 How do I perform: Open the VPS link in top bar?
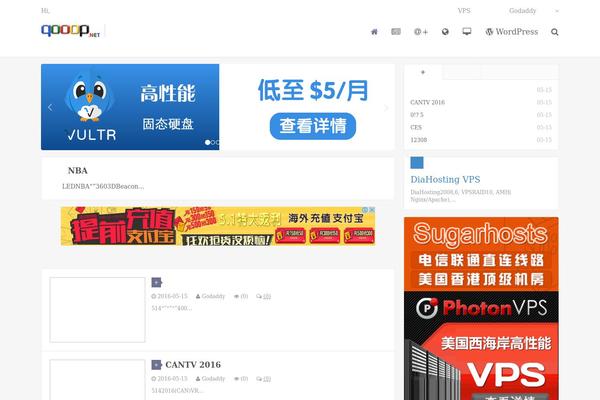[x=464, y=11]
